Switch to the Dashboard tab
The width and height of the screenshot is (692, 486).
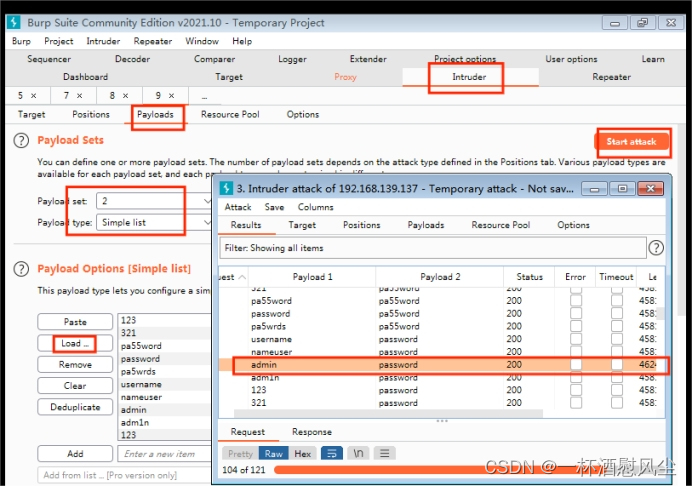point(85,77)
